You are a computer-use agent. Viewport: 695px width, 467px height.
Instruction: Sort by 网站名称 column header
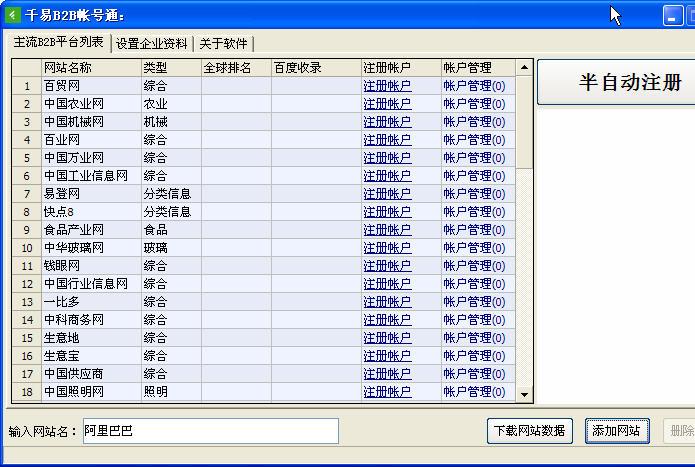tap(91, 68)
